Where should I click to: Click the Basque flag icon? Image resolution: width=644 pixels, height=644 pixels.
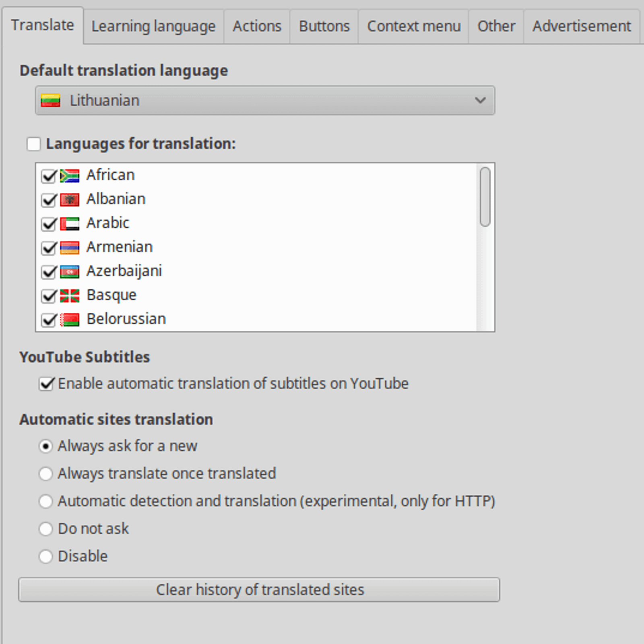[x=70, y=295]
